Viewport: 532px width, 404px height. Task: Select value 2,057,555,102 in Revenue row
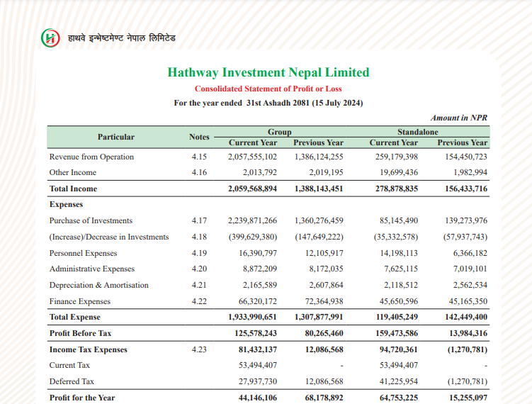[252, 157]
